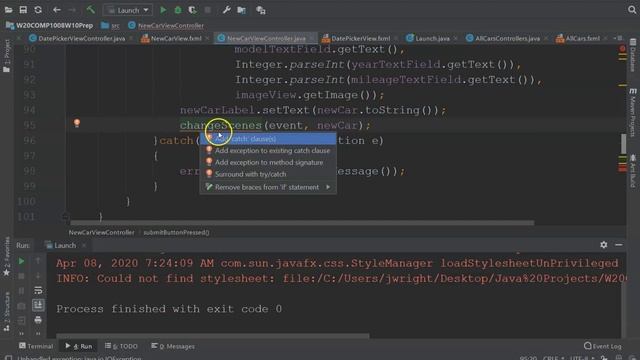Close the Launch run tab
Image resolution: width=640 pixels, height=360 pixels.
(84, 245)
